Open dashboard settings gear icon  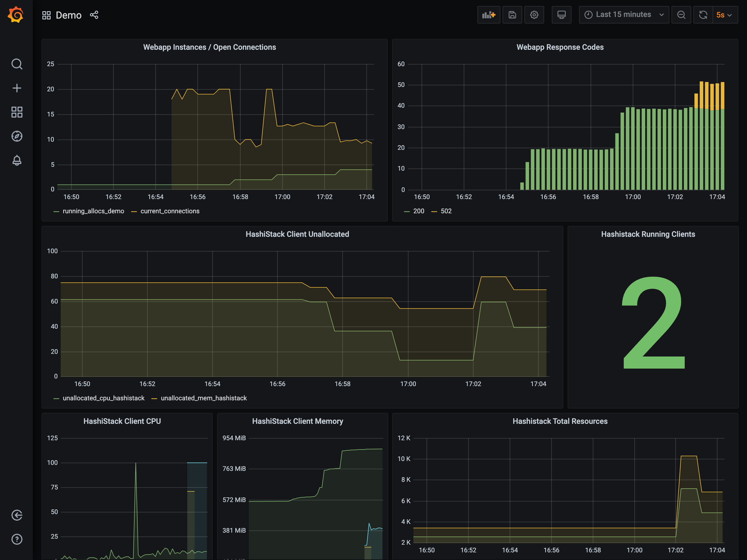[534, 15]
